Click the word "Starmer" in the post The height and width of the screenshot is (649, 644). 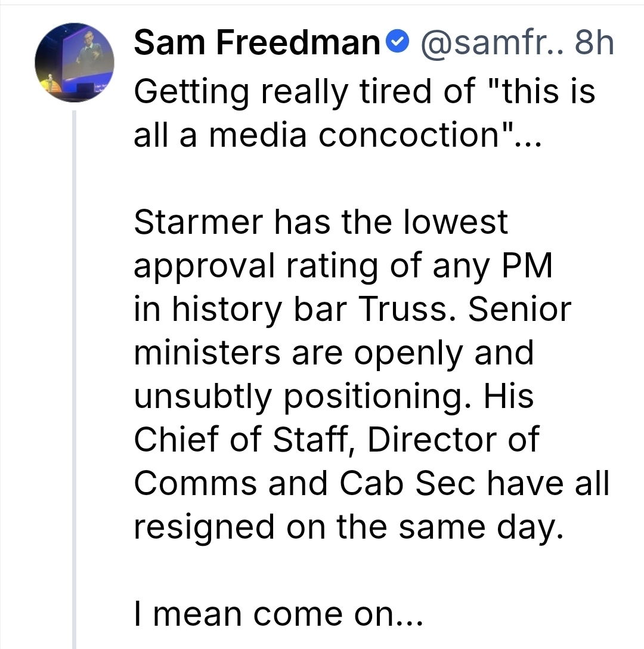198,222
